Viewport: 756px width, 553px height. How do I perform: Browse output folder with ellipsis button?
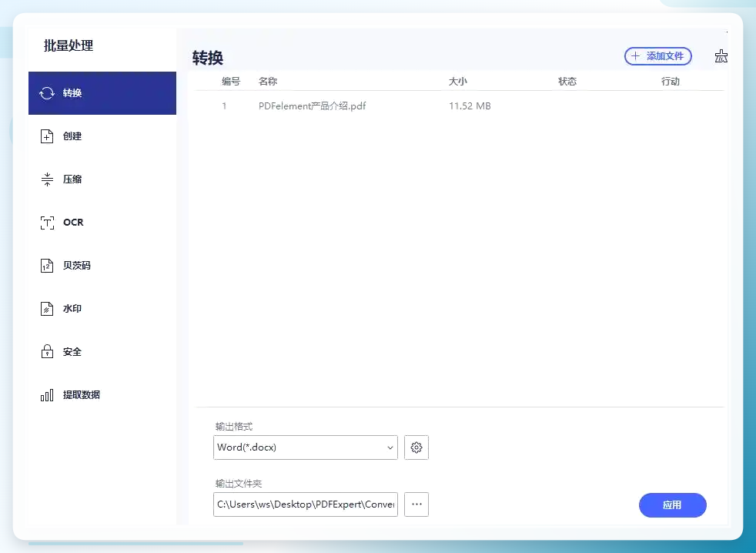click(416, 504)
